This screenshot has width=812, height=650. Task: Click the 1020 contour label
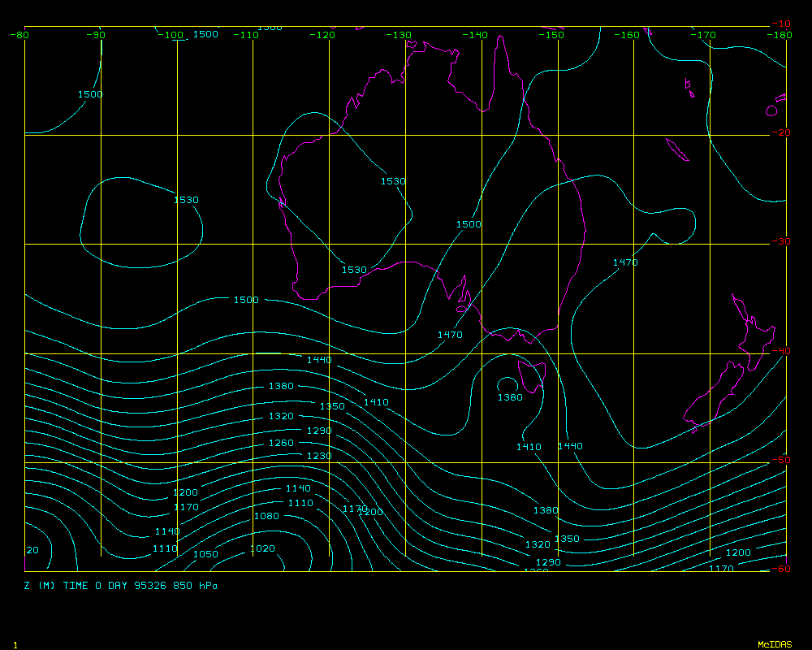262,549
